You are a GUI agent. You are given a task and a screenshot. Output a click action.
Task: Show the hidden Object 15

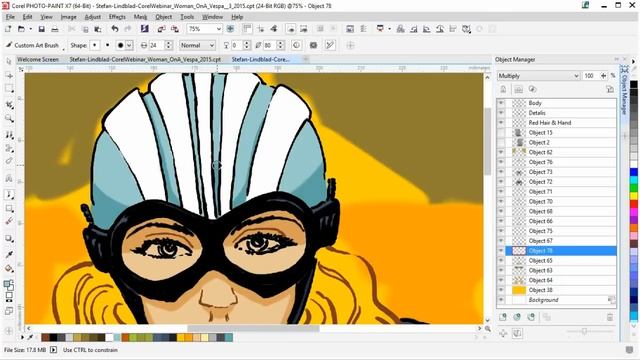(501, 133)
